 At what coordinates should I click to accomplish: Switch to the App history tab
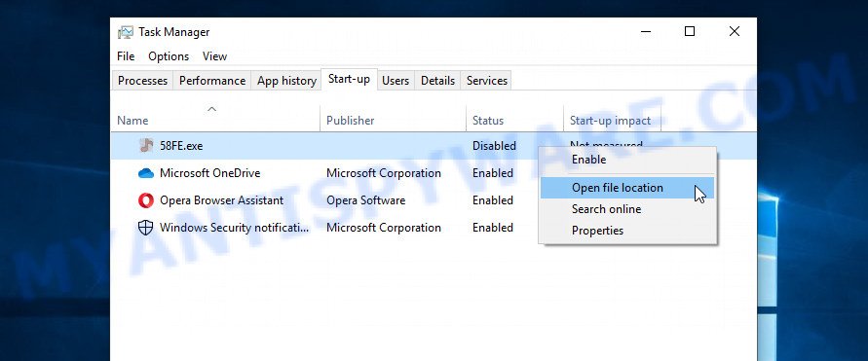pos(286,81)
